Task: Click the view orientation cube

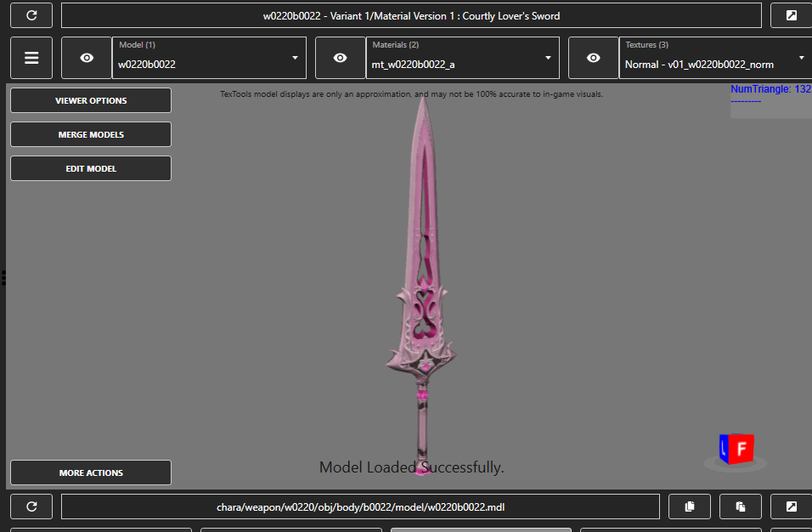Action: [x=736, y=449]
